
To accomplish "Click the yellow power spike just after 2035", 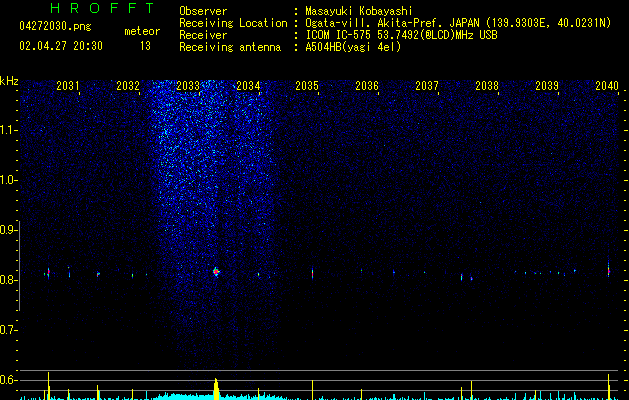I will (x=312, y=390).
